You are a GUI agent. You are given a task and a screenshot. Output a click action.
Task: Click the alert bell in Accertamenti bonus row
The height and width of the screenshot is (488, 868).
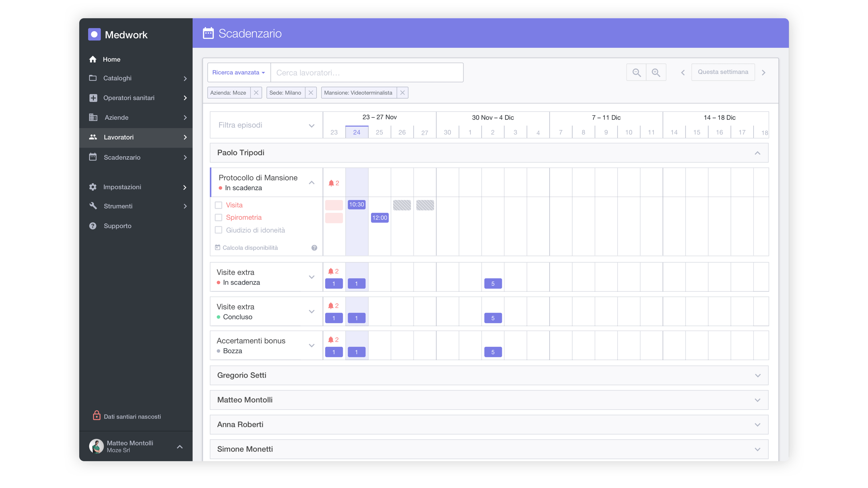(x=331, y=339)
